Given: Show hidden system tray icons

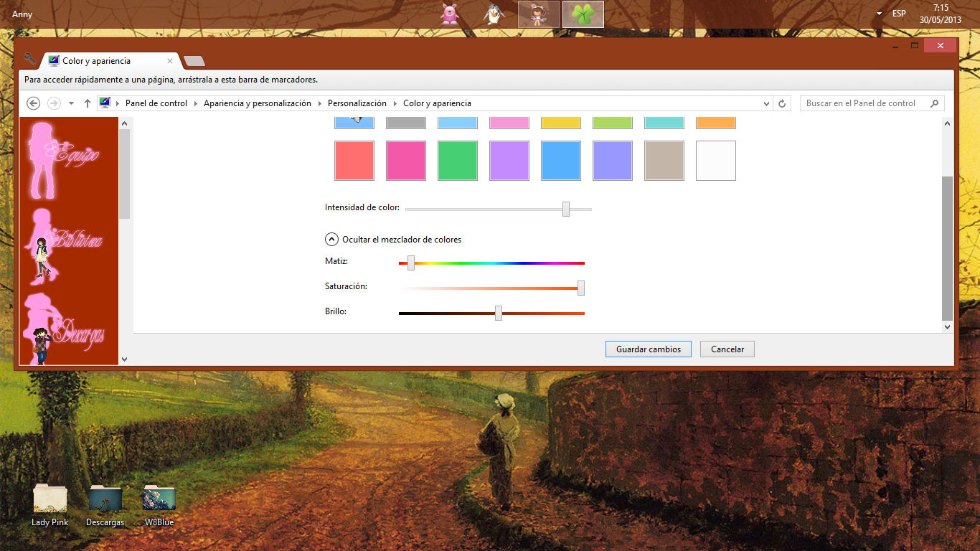Looking at the screenshot, I should 880,14.
